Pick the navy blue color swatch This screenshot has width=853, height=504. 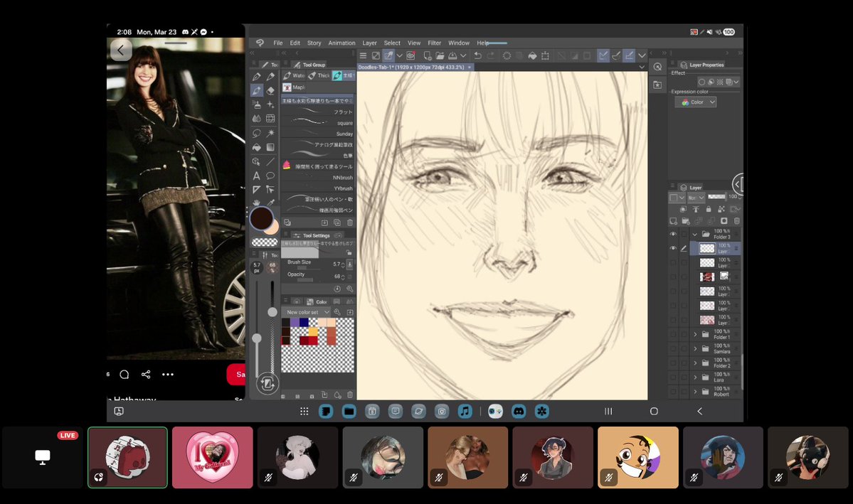click(304, 322)
